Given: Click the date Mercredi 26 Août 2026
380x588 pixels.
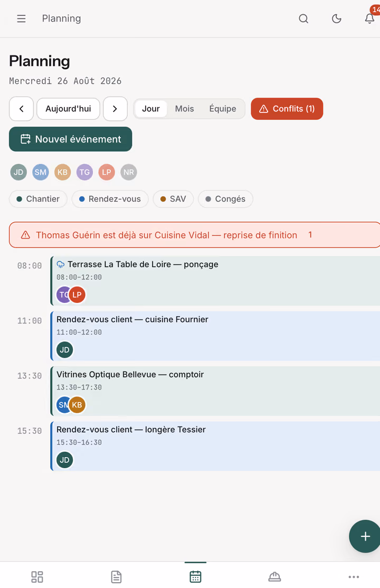Looking at the screenshot, I should tap(65, 81).
